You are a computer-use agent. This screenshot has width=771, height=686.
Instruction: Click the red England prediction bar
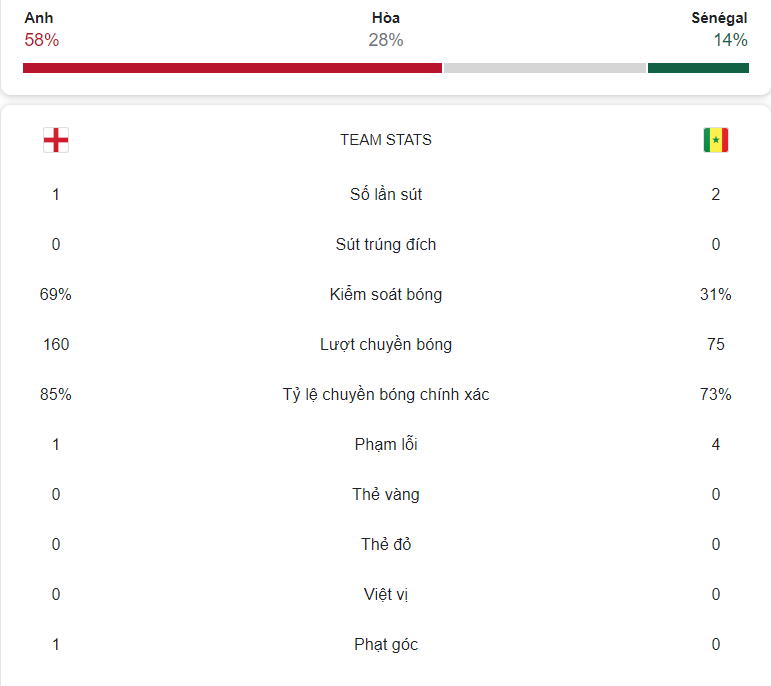[232, 68]
